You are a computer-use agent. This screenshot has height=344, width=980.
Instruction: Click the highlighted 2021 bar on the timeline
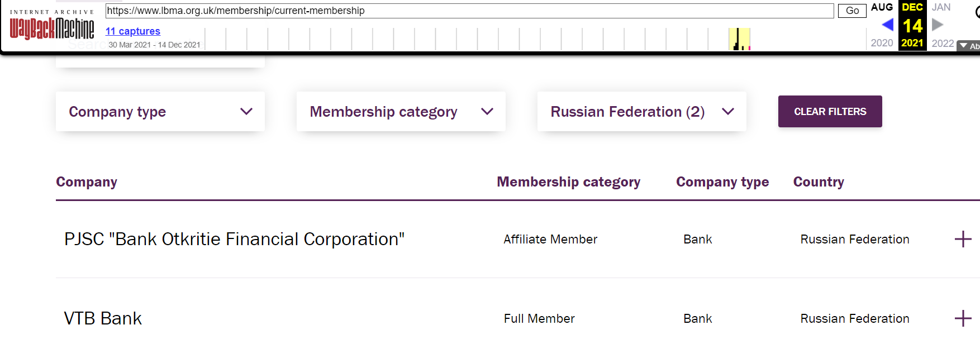tap(739, 40)
